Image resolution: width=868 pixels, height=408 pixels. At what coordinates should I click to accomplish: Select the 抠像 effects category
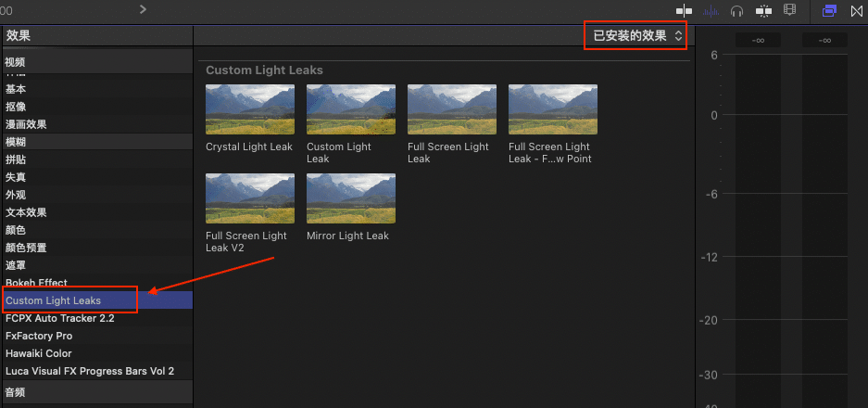[x=96, y=107]
